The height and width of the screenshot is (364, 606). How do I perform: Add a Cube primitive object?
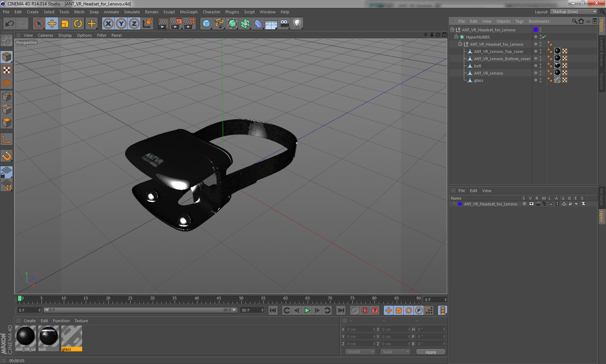(206, 24)
